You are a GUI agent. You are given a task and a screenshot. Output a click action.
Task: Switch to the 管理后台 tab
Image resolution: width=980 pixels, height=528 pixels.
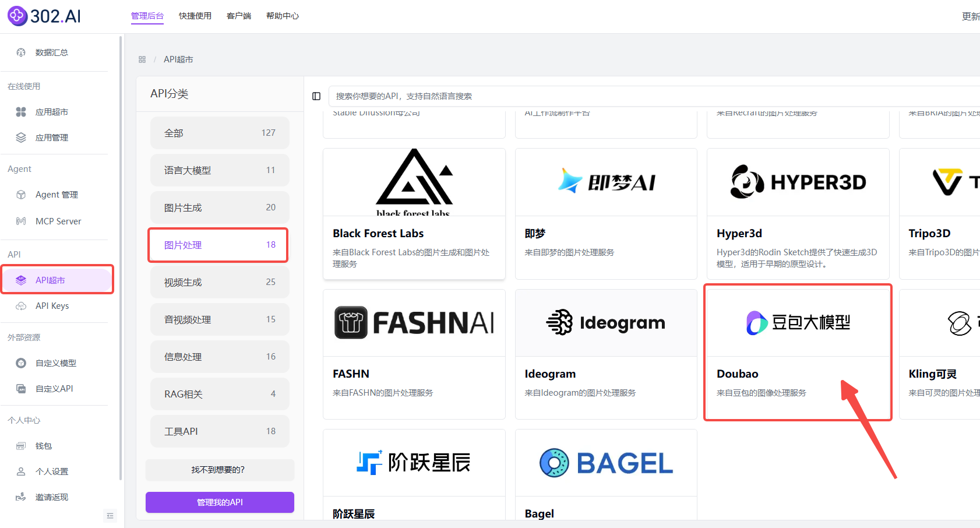(147, 16)
